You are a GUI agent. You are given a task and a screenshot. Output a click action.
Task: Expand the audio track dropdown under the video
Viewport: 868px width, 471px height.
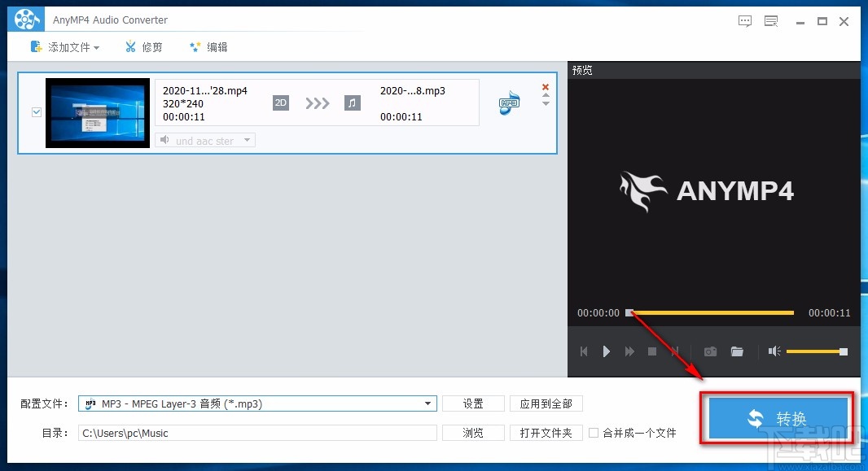click(247, 140)
